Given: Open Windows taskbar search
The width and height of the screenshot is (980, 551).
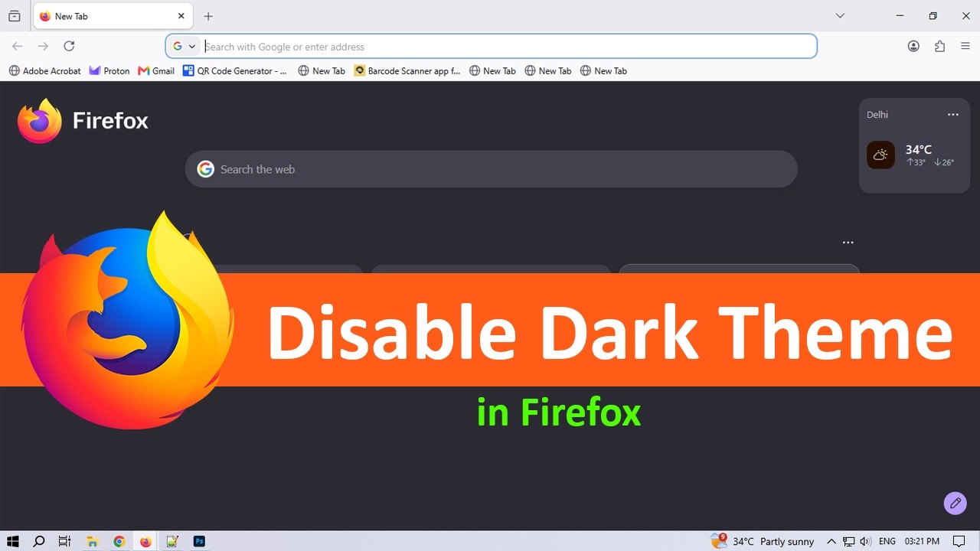Looking at the screenshot, I should pyautogui.click(x=39, y=541).
